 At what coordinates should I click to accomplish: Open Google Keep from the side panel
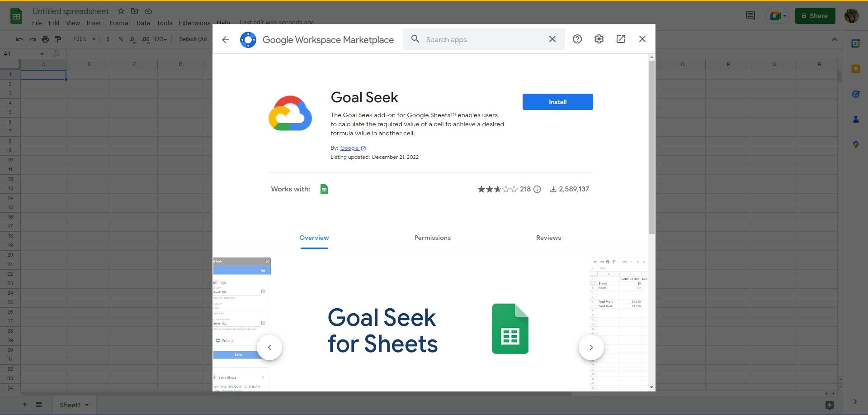coord(856,68)
